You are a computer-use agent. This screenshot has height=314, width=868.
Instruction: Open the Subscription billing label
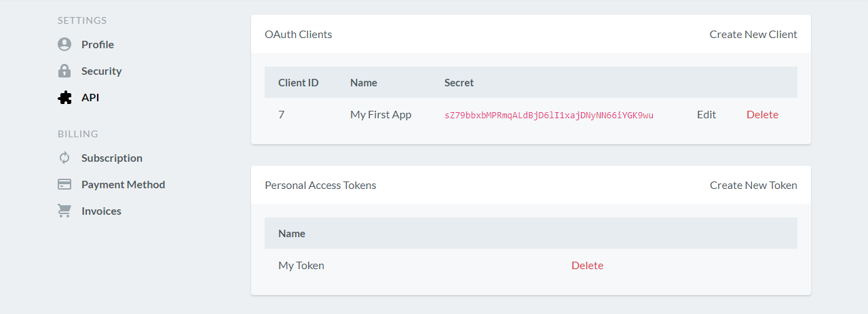112,158
